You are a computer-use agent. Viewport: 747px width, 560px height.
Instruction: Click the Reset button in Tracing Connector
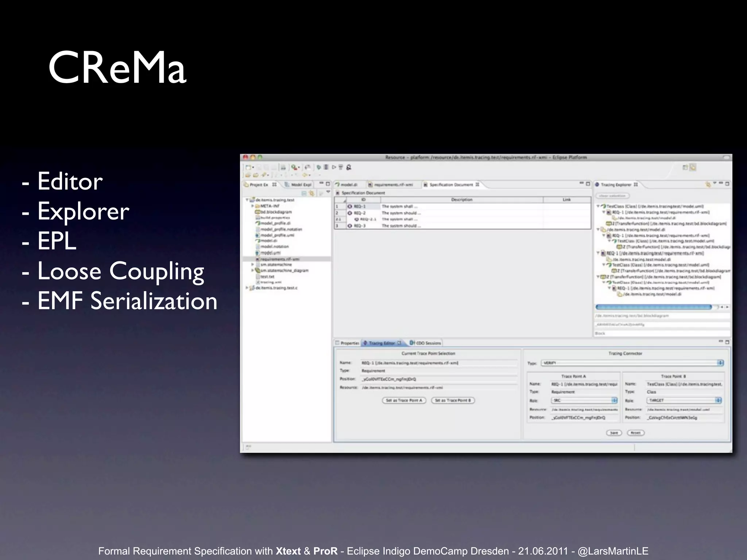tap(636, 433)
